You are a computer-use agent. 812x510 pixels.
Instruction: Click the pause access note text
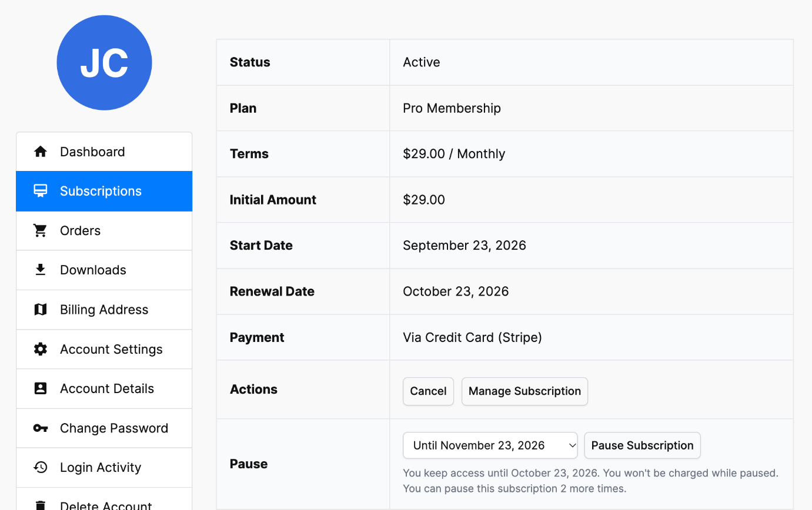(590, 481)
